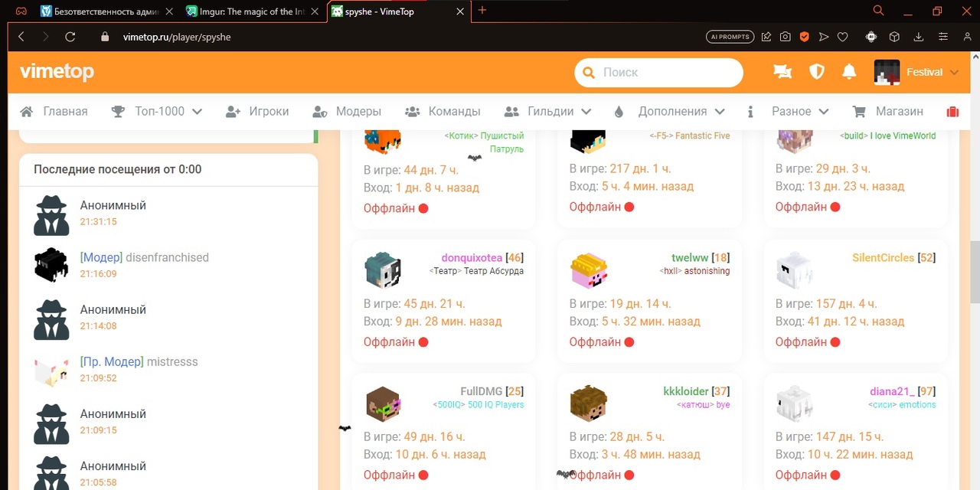980x490 pixels.
Task: Click the notification bell icon
Action: (x=848, y=72)
